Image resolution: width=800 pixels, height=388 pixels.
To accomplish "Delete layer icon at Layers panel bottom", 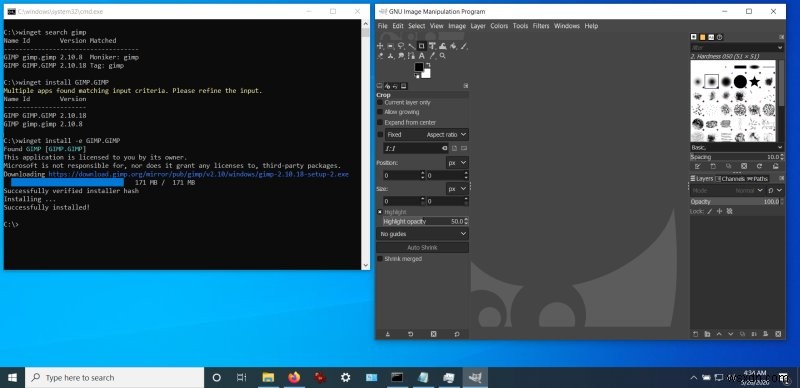I will [778, 334].
